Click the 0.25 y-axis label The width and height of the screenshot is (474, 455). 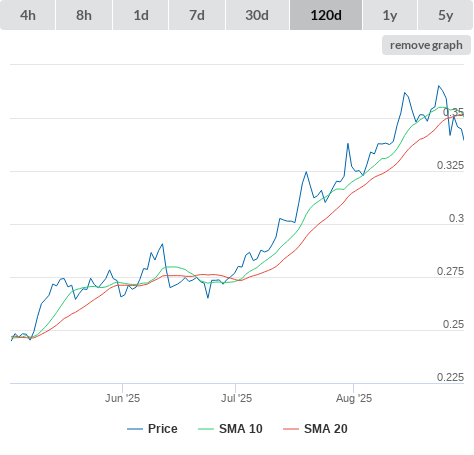point(453,324)
